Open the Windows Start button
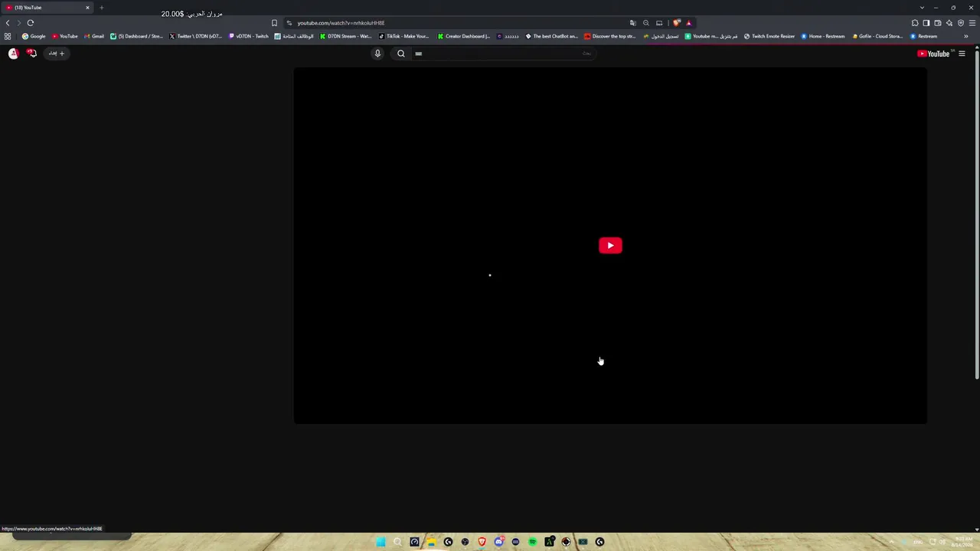This screenshot has height=551, width=980. pos(381,542)
